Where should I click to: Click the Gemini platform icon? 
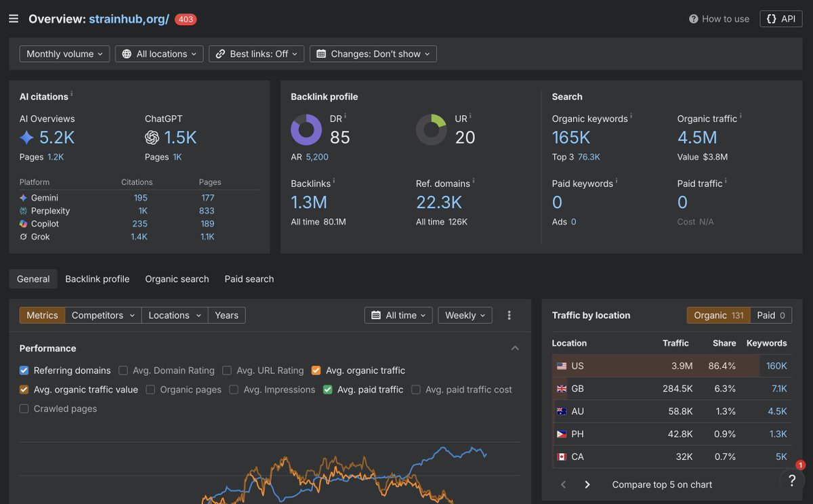(24, 198)
